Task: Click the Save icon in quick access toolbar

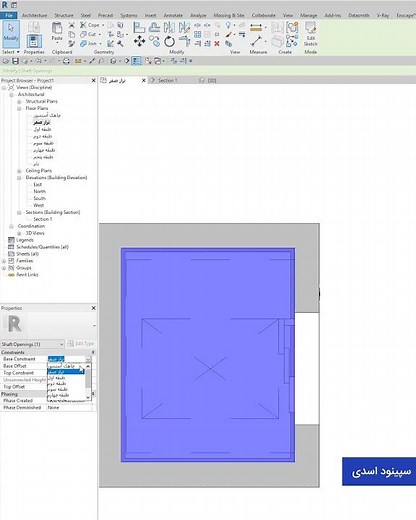Action: [x=15, y=61]
